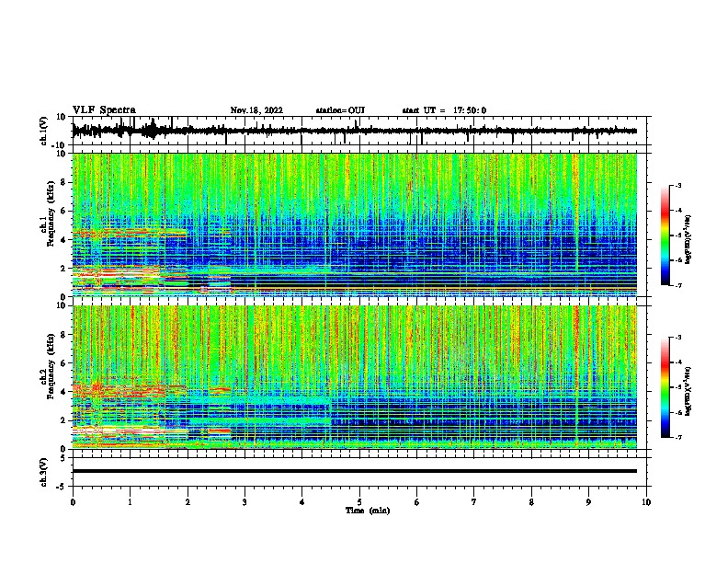This screenshot has height=563, width=728.
Task: Click the date "Nov.18, 2022" in header
Action: pyautogui.click(x=256, y=110)
